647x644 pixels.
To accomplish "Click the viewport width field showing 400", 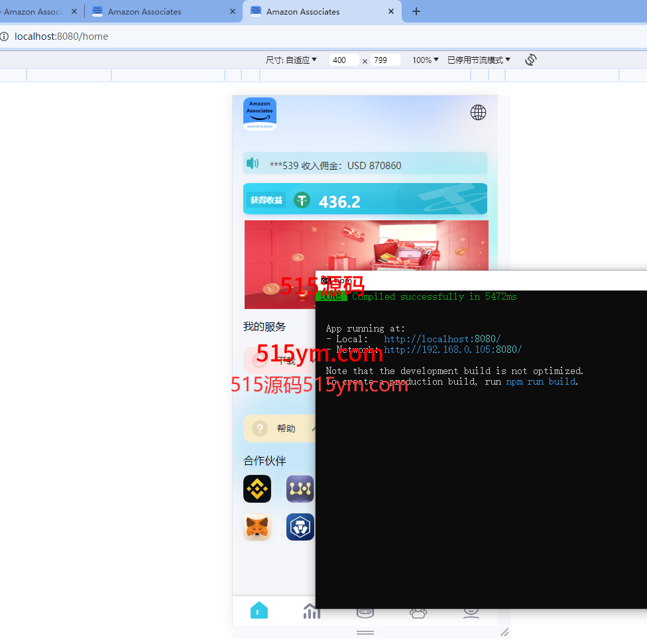I will tap(343, 60).
